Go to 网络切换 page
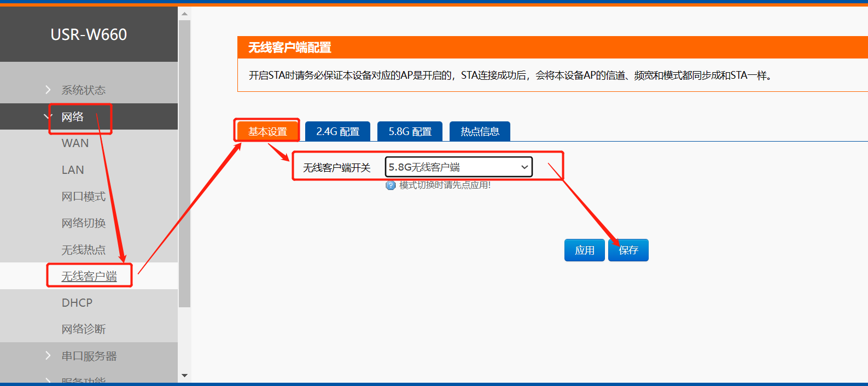The height and width of the screenshot is (386, 868). tap(83, 223)
